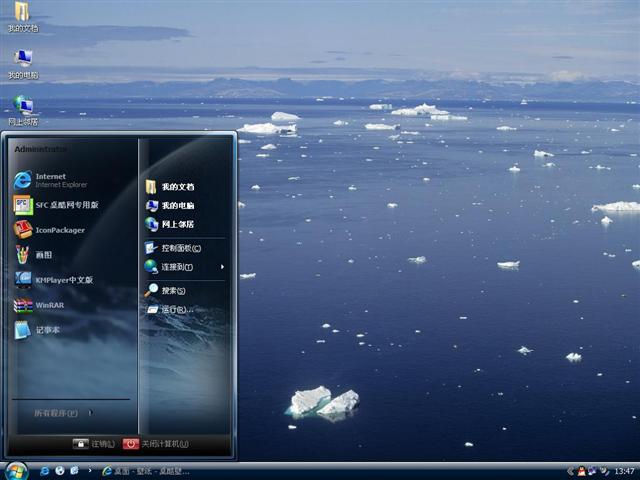Viewport: 640px width, 480px height.
Task: Click the Windows Start orb
Action: point(16,471)
